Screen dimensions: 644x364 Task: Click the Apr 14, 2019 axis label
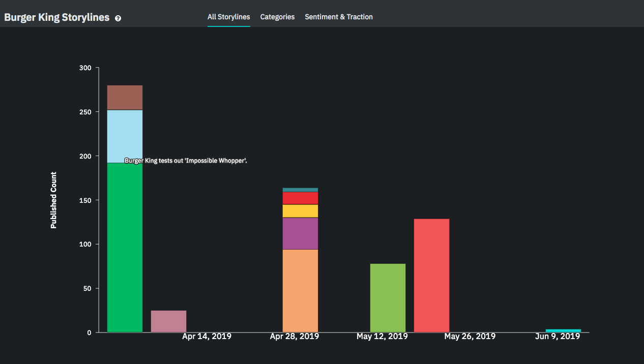point(207,337)
